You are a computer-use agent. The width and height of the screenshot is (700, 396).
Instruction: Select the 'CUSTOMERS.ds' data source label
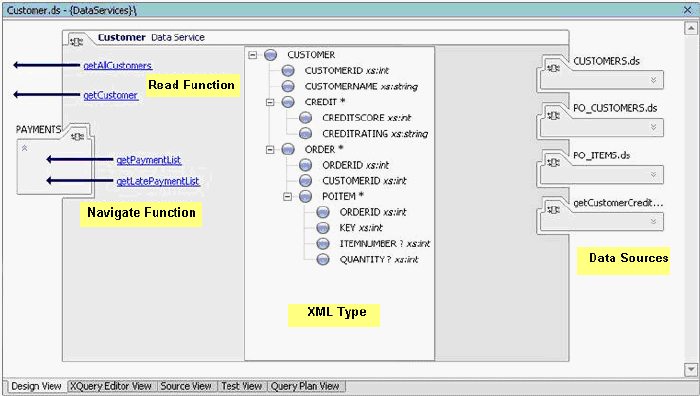pyautogui.click(x=607, y=61)
